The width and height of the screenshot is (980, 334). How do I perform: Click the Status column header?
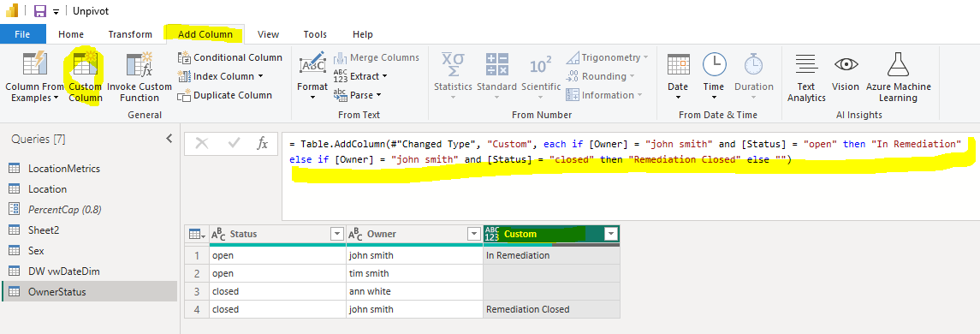point(277,234)
